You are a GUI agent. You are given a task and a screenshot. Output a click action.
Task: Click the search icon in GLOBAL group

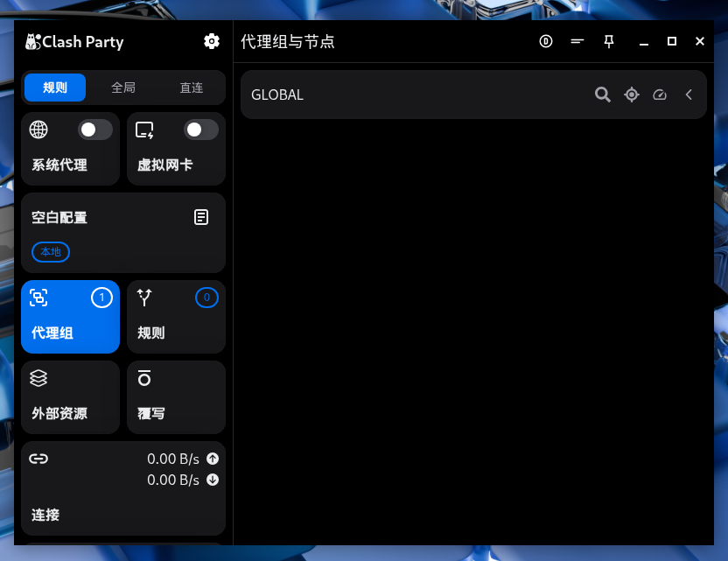click(x=602, y=95)
